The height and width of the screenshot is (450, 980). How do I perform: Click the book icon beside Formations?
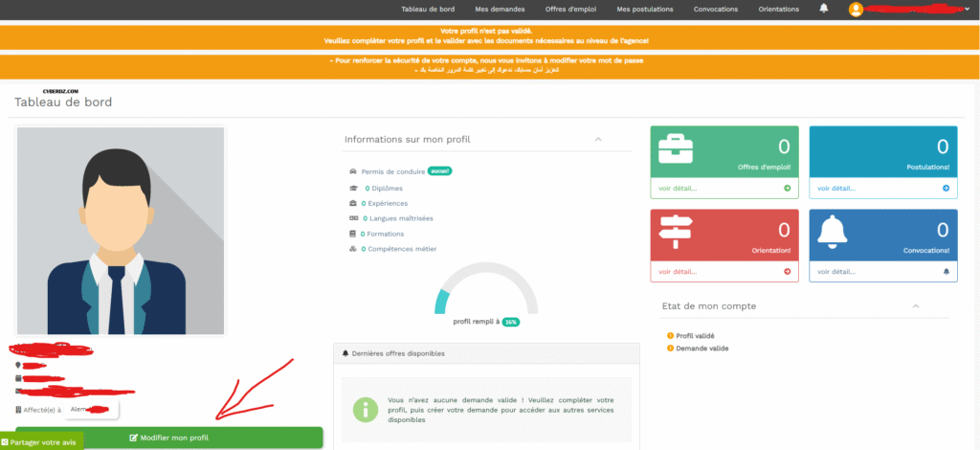coord(353,234)
